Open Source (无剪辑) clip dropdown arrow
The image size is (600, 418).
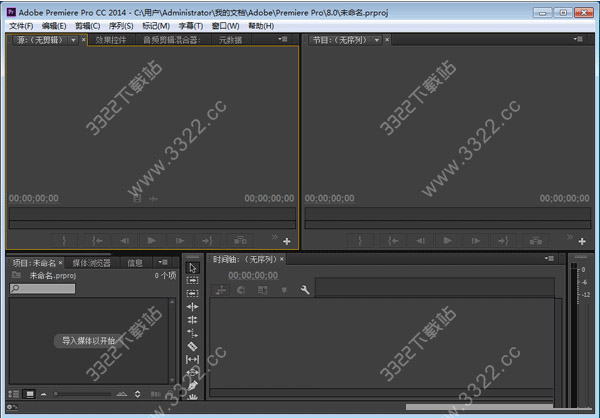73,40
